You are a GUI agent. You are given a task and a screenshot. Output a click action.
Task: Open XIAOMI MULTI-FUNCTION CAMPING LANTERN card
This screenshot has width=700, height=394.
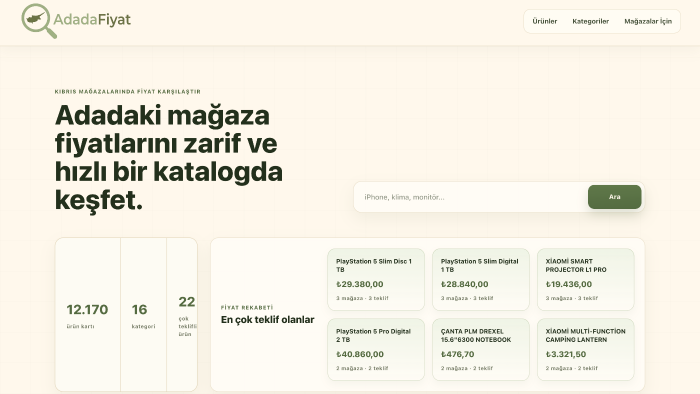[x=586, y=349]
